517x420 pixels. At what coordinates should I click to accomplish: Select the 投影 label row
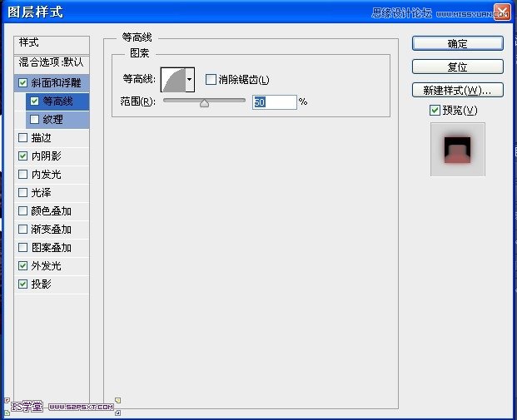(x=52, y=284)
